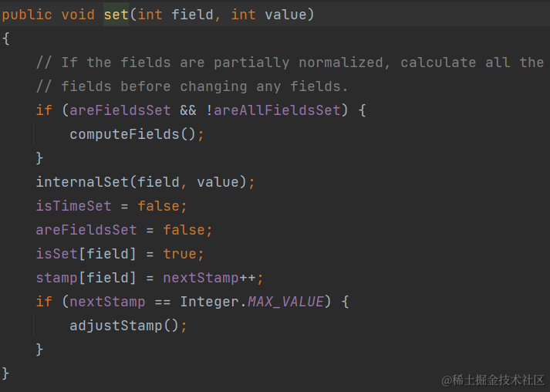Click the Integer class reference

click(x=209, y=302)
